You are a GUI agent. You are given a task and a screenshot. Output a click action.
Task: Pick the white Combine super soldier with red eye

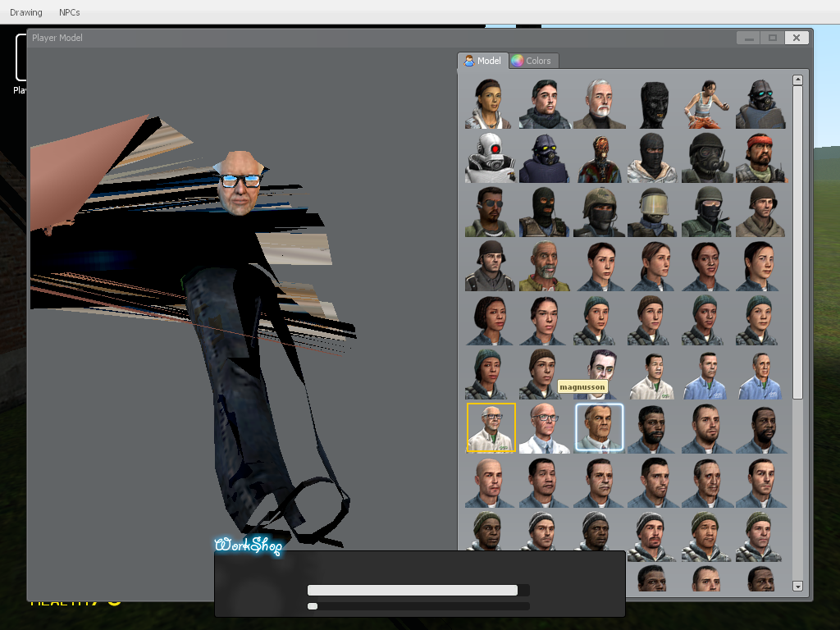[x=491, y=158]
